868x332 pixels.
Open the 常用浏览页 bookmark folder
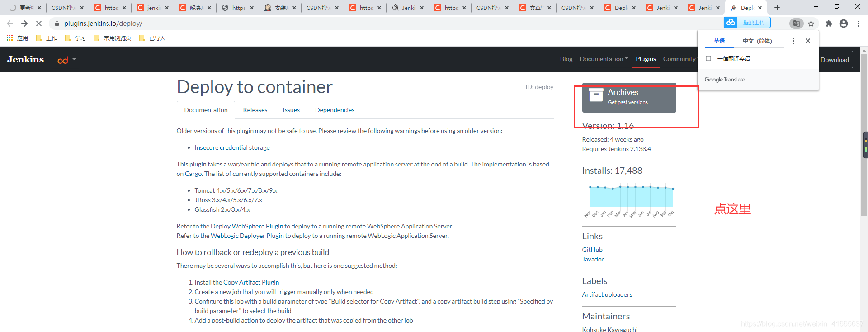pyautogui.click(x=113, y=38)
